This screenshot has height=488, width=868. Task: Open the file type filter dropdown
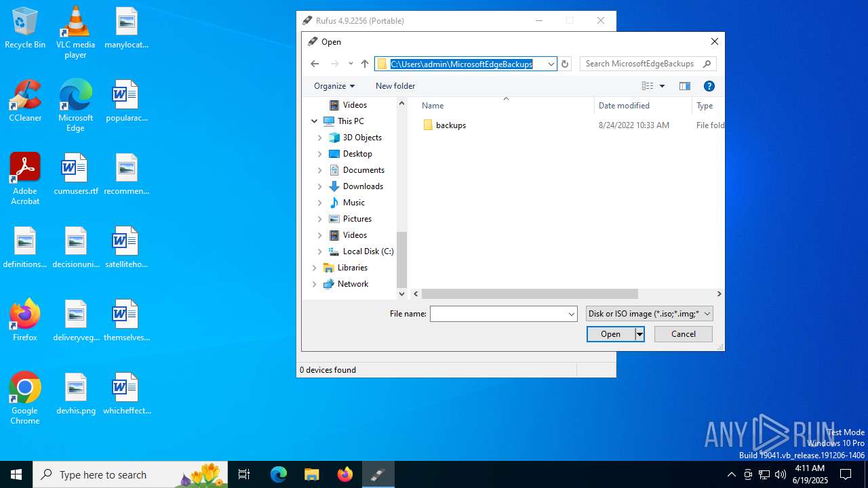click(x=650, y=314)
